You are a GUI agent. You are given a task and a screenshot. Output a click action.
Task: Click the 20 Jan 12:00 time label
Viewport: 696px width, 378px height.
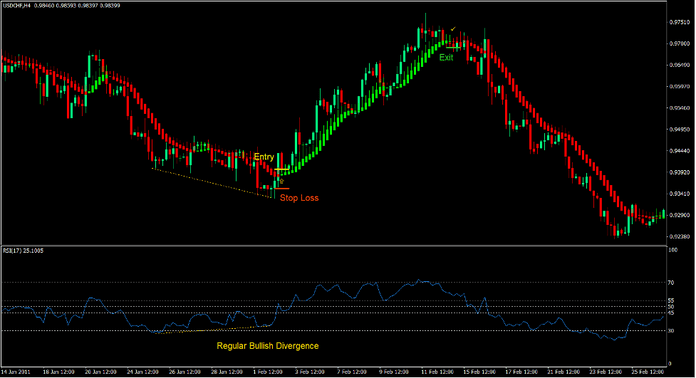coord(101,372)
